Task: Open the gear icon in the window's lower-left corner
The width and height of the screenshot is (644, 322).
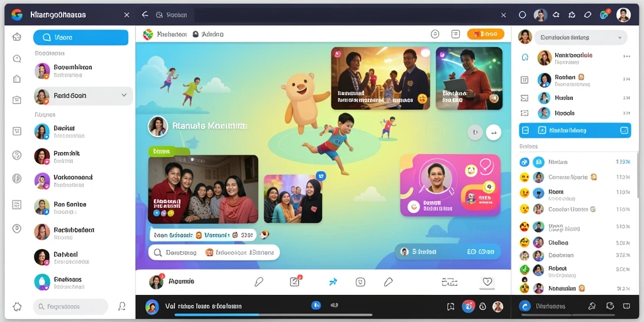Action: coord(17,307)
